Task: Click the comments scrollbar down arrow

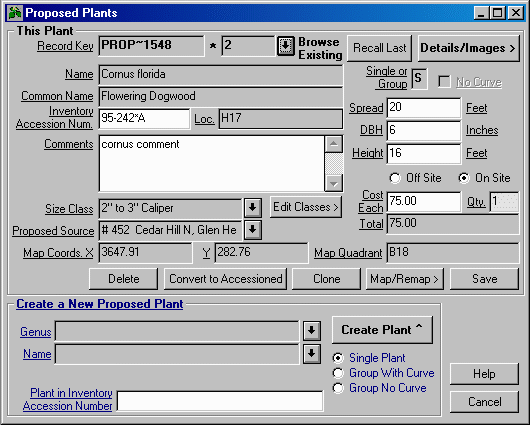Action: coord(334,184)
